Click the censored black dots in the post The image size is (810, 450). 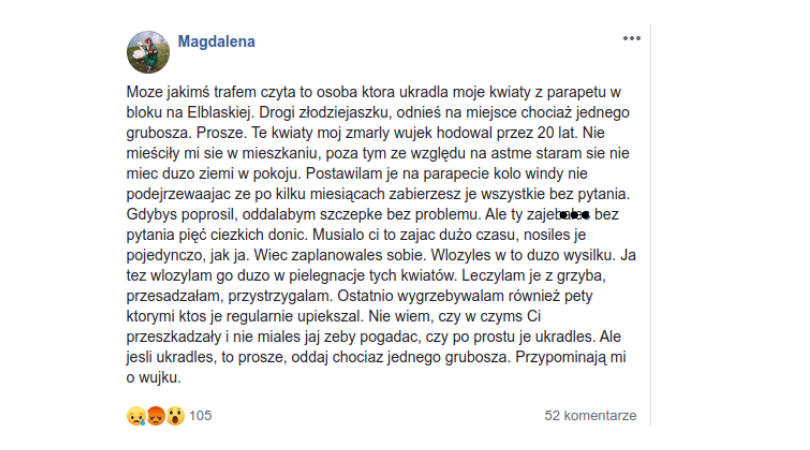(574, 215)
